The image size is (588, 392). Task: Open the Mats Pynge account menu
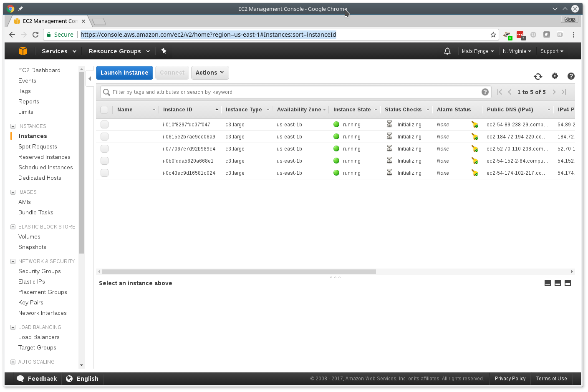(x=478, y=51)
